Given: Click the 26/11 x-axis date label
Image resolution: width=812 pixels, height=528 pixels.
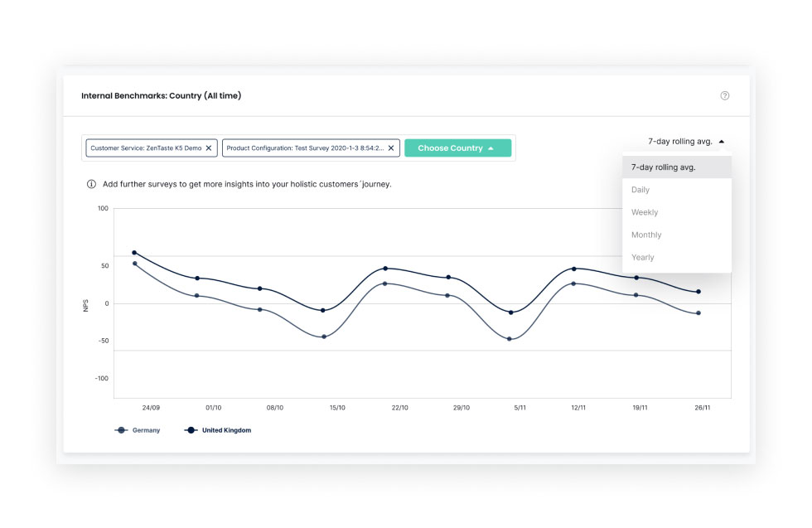Looking at the screenshot, I should 703,408.
